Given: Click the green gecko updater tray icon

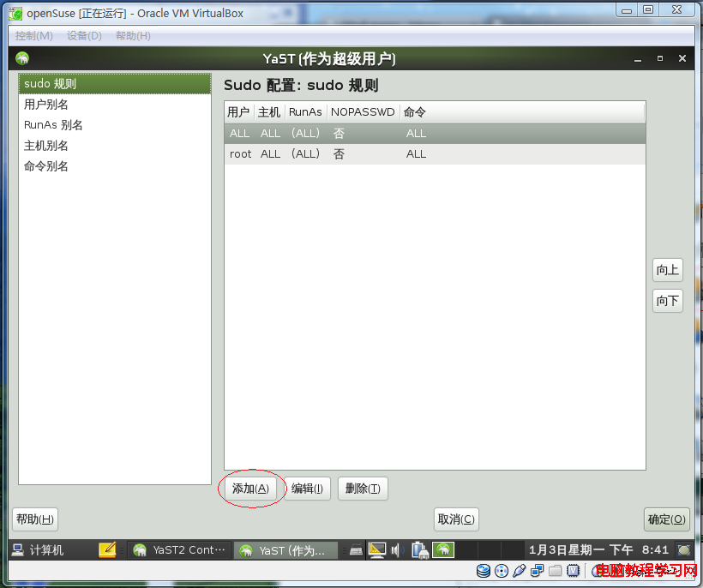Looking at the screenshot, I should point(443,550).
